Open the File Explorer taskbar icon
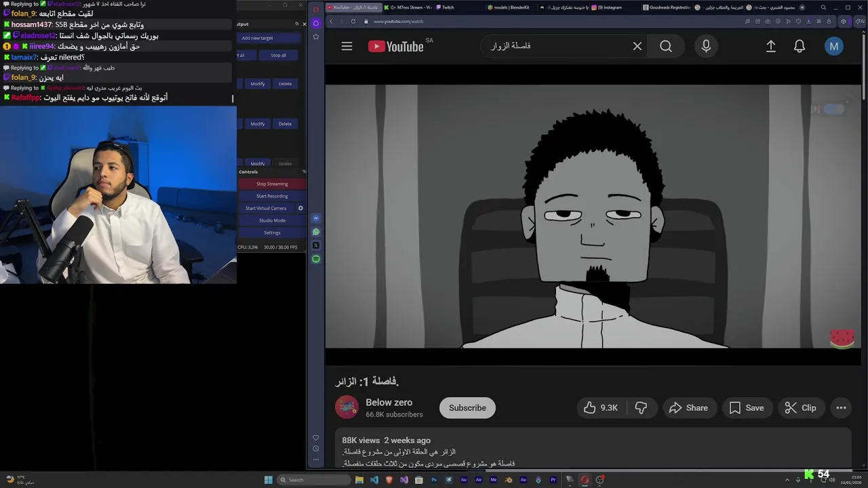This screenshot has width=868, height=488. coord(359,480)
